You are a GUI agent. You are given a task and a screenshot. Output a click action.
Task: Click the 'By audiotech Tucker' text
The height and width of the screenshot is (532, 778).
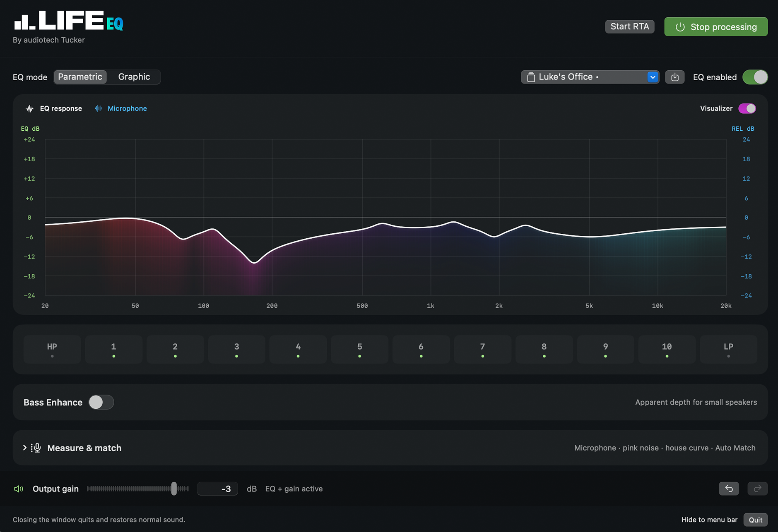click(x=49, y=40)
